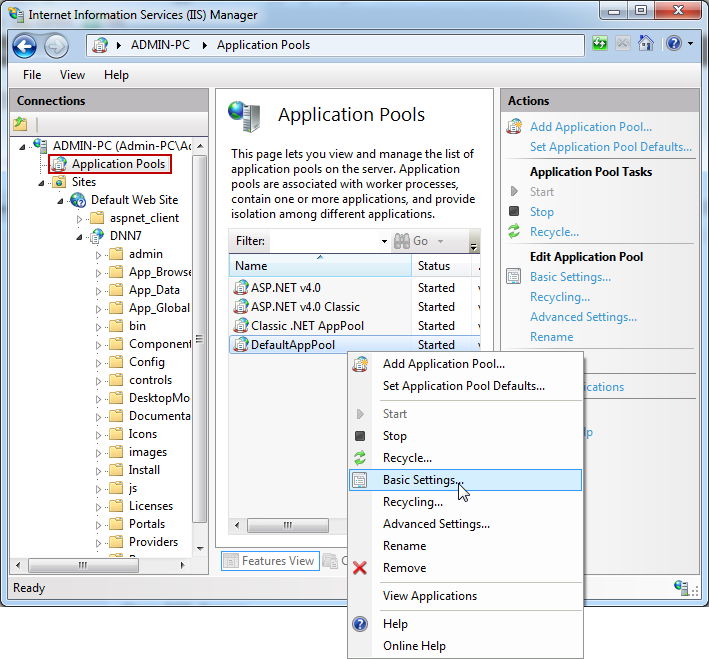Image resolution: width=709 pixels, height=659 pixels.
Task: Click the Home icon in toolbar
Action: click(x=646, y=44)
